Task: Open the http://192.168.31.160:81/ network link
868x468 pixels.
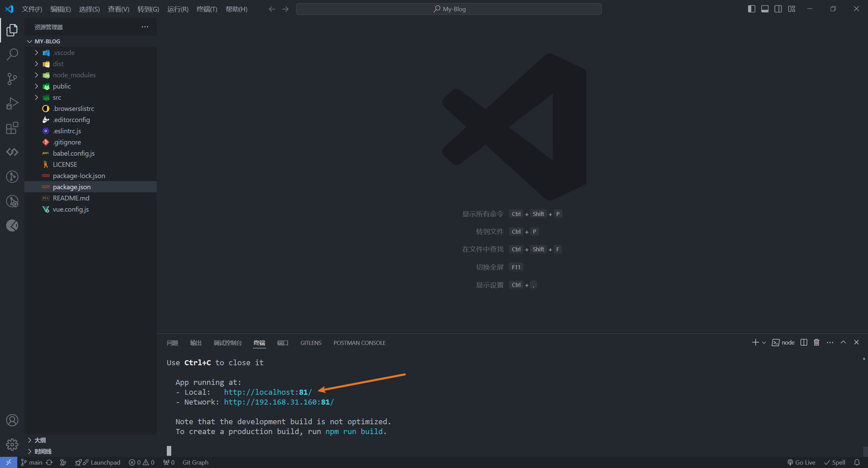Action: pos(279,402)
